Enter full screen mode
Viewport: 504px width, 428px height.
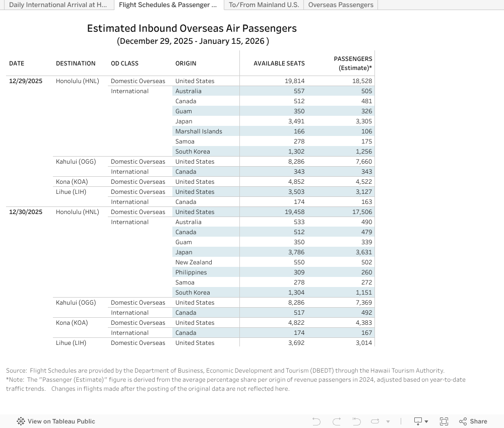point(444,421)
